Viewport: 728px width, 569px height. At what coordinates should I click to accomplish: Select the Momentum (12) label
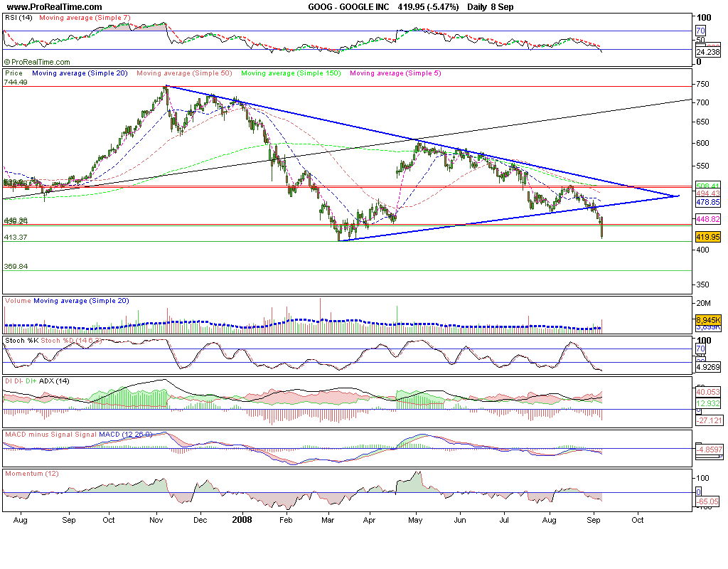31,473
